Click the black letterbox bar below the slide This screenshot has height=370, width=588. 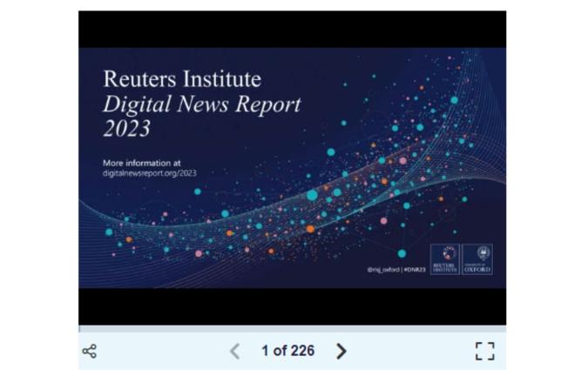tap(292, 306)
